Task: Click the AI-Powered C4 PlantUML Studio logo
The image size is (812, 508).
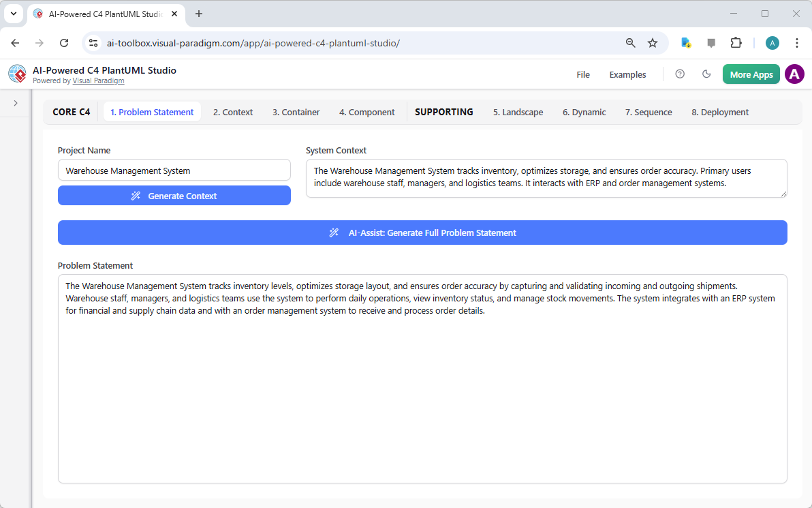Action: [16, 74]
